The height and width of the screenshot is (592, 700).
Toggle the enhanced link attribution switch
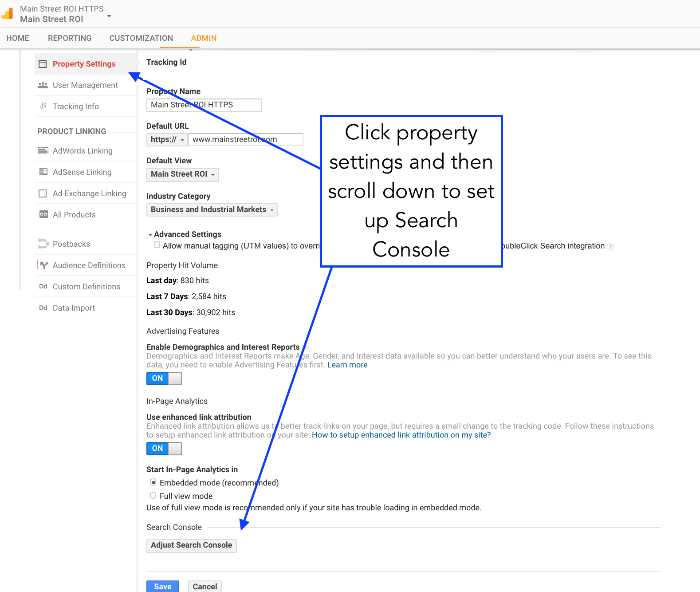click(164, 449)
